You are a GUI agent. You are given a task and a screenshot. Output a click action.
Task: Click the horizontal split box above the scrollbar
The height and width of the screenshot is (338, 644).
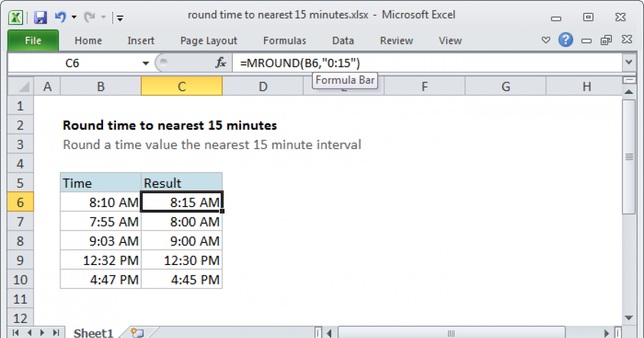pos(629,80)
